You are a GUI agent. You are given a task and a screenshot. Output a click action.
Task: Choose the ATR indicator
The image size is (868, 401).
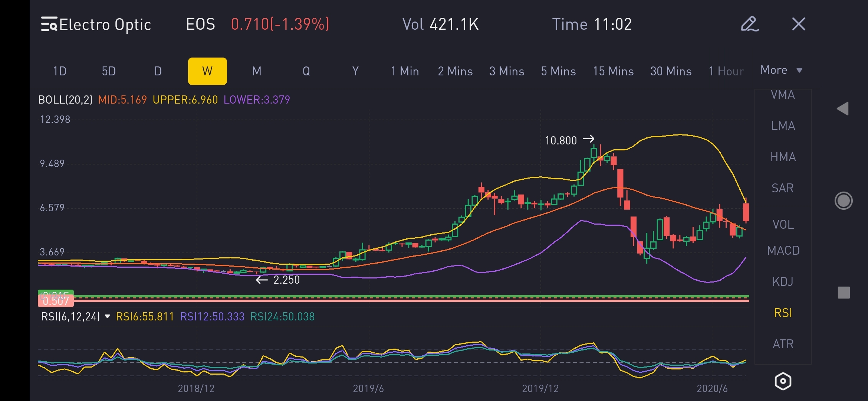point(783,344)
